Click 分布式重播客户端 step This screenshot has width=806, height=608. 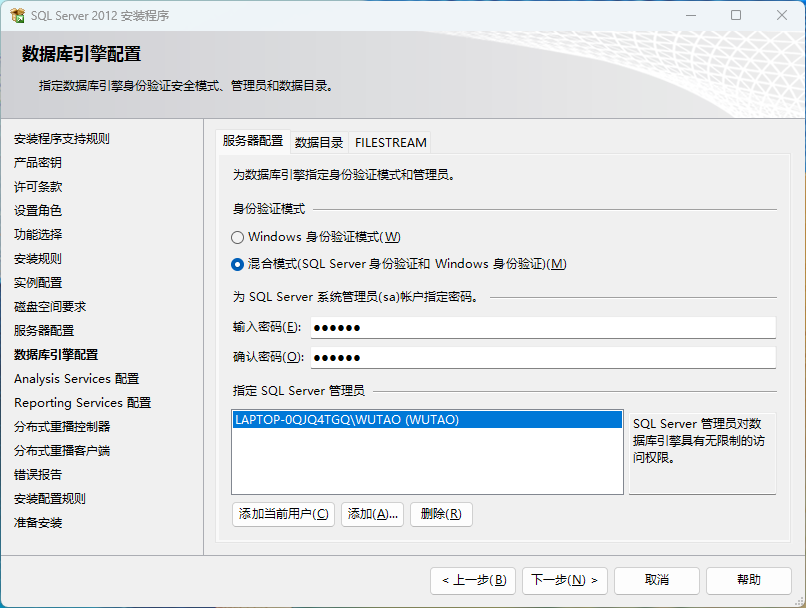pos(62,451)
